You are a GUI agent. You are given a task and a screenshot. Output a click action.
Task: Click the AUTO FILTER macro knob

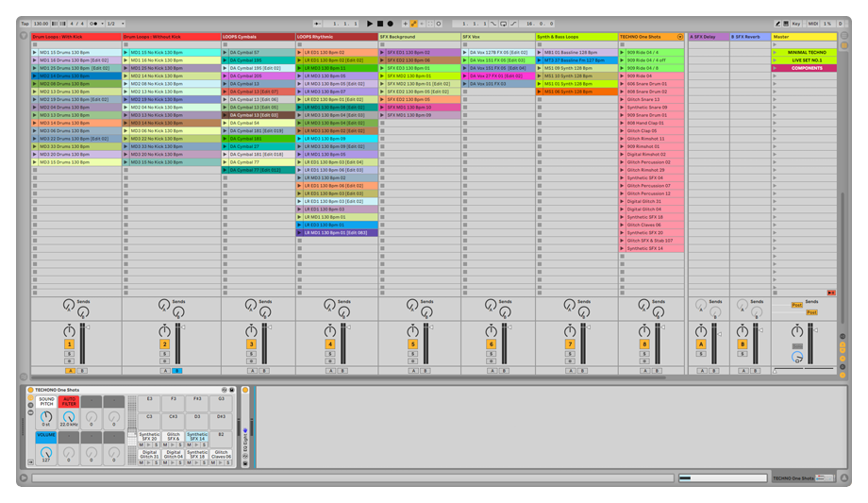point(69,416)
